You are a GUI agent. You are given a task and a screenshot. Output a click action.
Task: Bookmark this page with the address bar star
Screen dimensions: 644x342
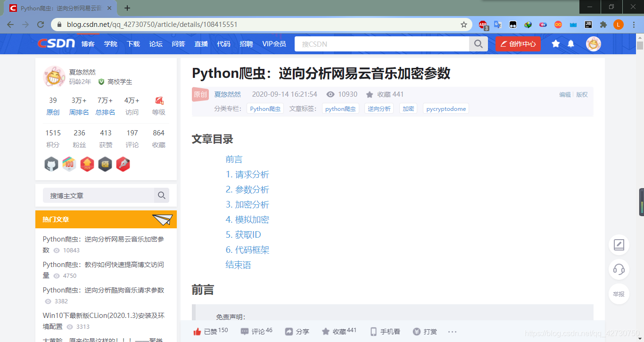point(464,25)
